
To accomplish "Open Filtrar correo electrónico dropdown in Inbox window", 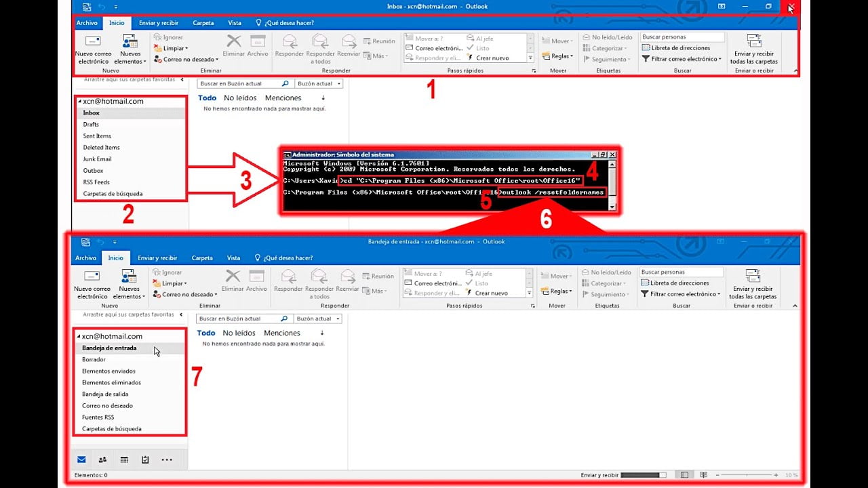I will point(682,59).
